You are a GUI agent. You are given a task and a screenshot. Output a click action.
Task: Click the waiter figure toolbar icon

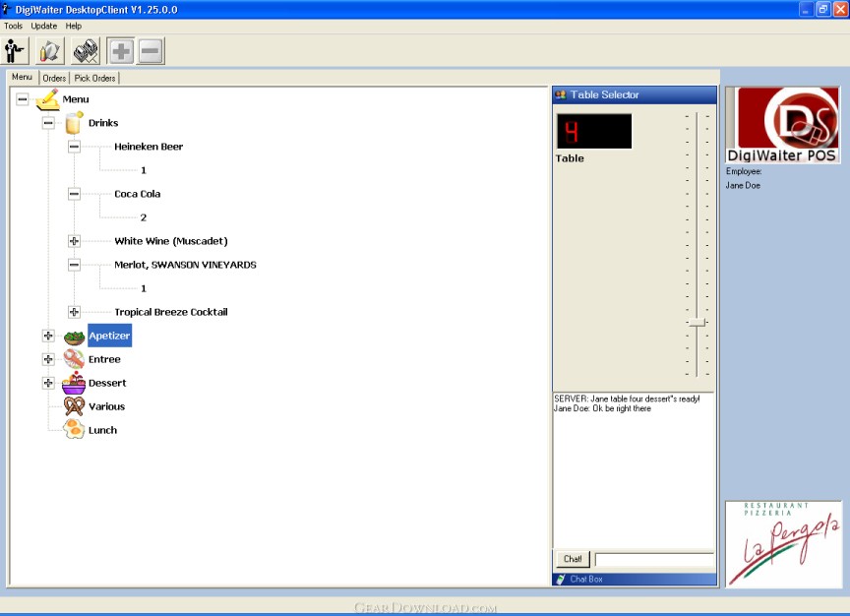coord(15,51)
